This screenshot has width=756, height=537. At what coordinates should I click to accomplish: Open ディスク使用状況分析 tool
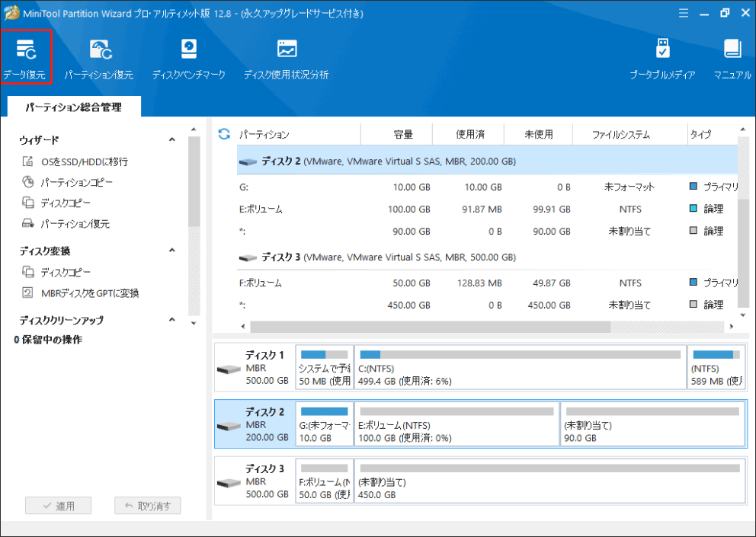287,58
